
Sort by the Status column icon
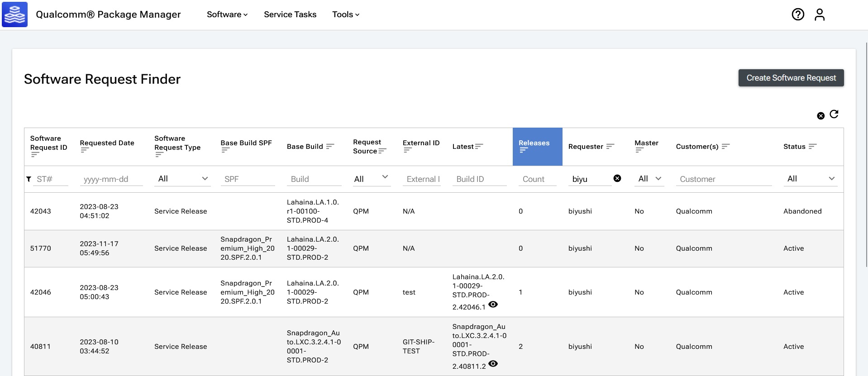812,146
